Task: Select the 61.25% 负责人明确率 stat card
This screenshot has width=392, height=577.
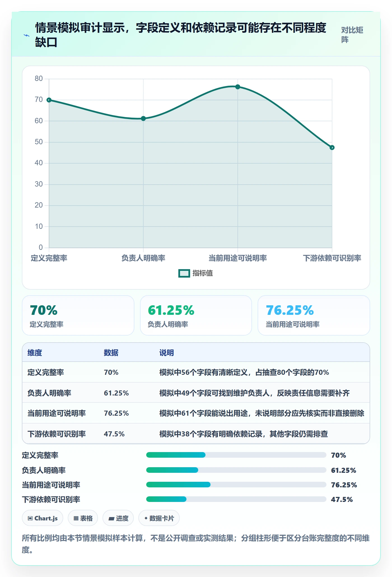Action: [x=196, y=315]
